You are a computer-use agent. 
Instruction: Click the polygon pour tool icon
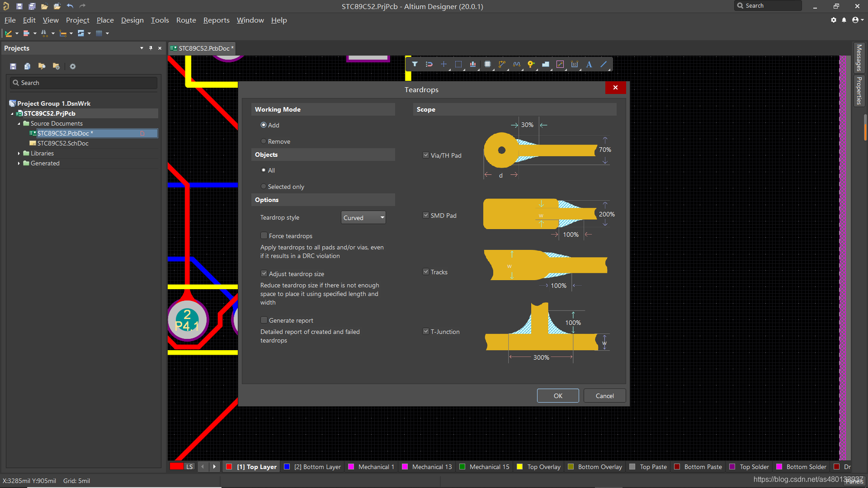tap(546, 64)
